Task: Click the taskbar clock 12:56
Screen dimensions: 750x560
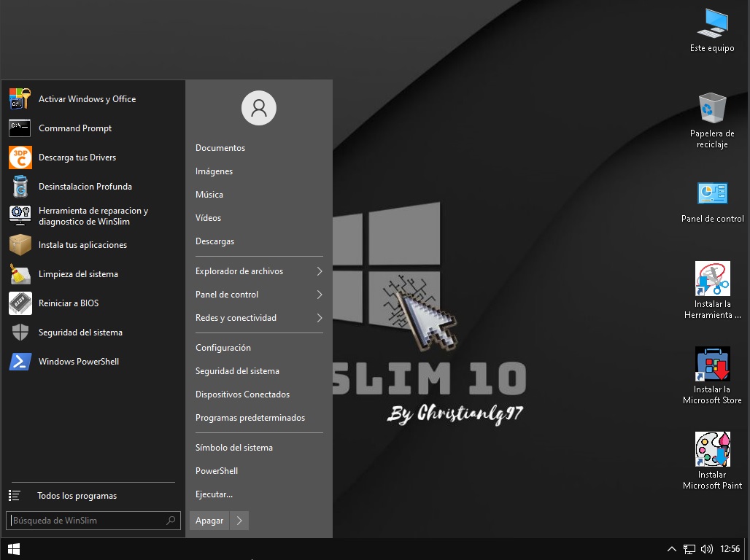Action: click(x=730, y=549)
